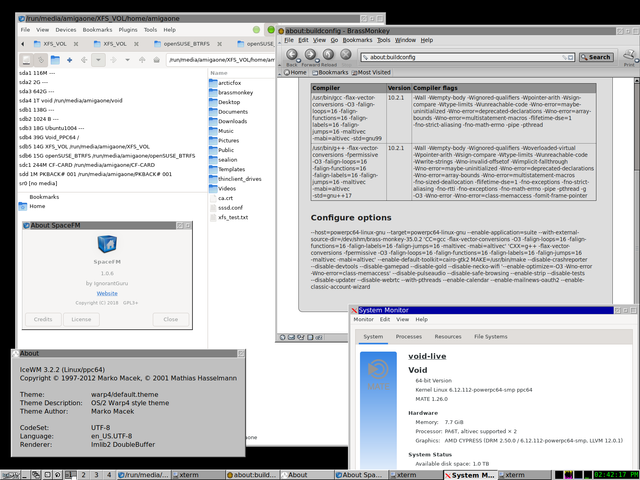640x480 pixels.
Task: Click BrassMonkey vertical scrollbar
Action: pos(636,192)
